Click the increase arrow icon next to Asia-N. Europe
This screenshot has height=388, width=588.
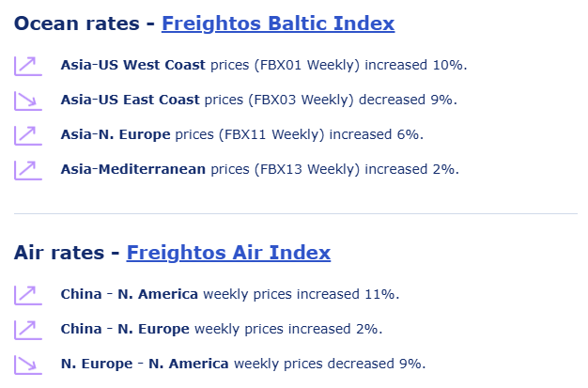25,134
